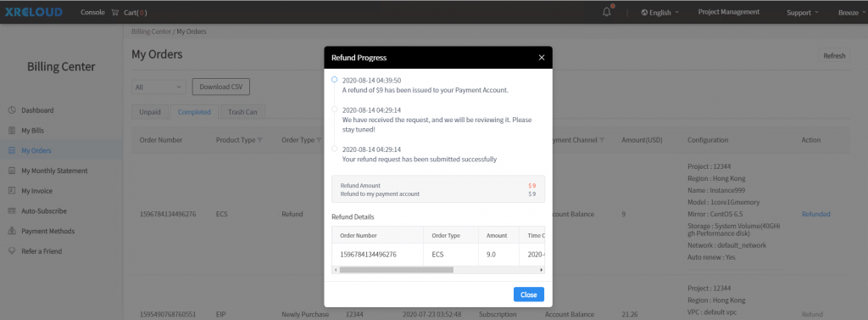The height and width of the screenshot is (320, 868).
Task: Click the first refund progress step marker
Action: (x=334, y=80)
